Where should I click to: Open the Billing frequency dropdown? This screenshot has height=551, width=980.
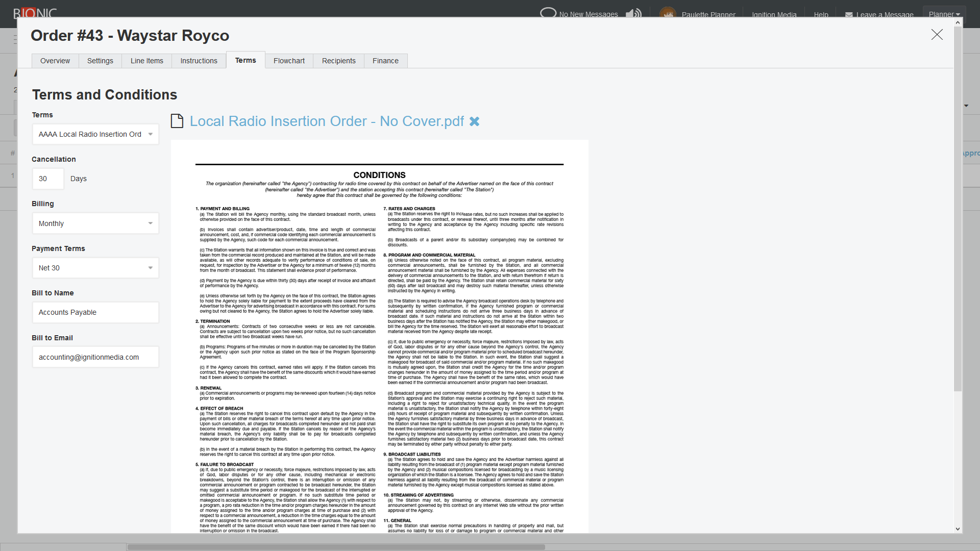tap(95, 223)
